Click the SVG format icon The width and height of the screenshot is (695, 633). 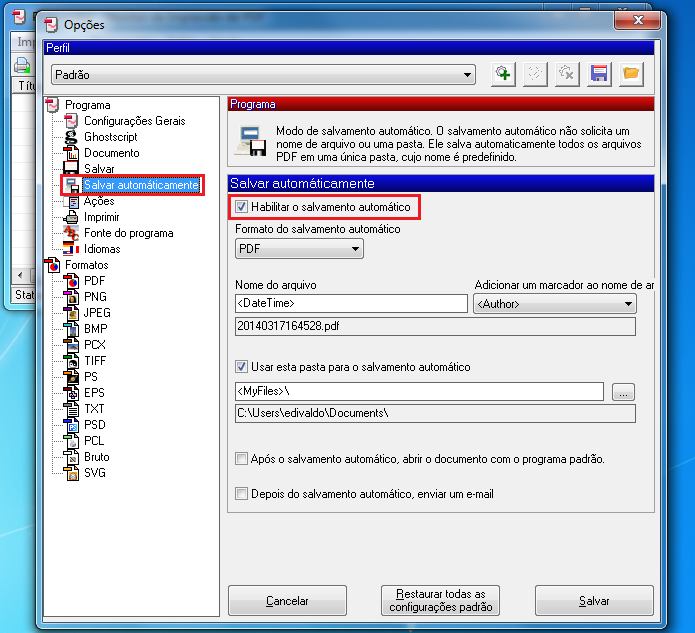(71, 473)
